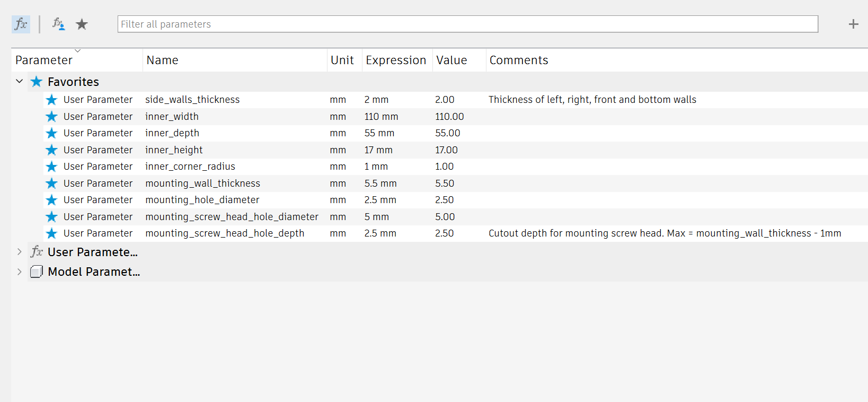The height and width of the screenshot is (402, 868).
Task: Show favorites using the star toolbar icon
Action: [82, 24]
